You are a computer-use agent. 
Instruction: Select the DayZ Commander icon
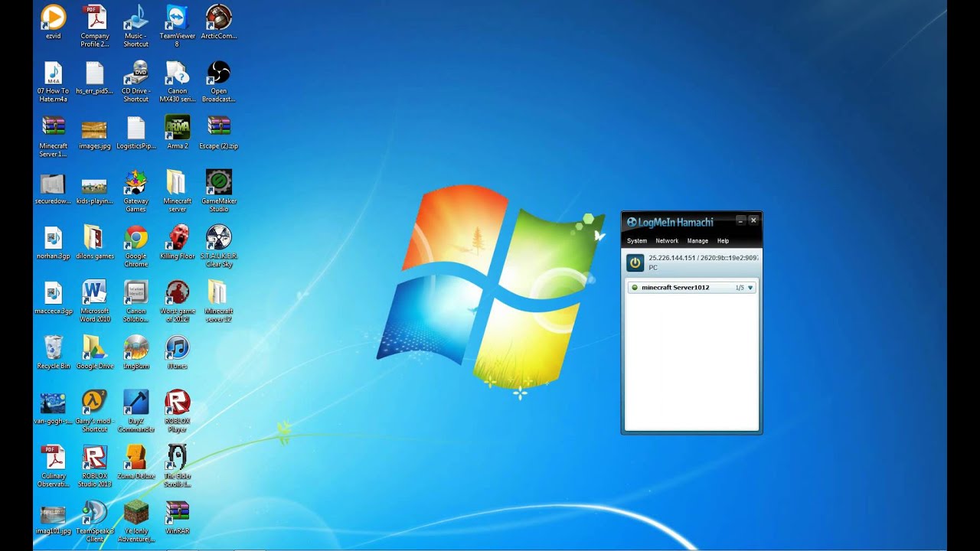pos(136,402)
